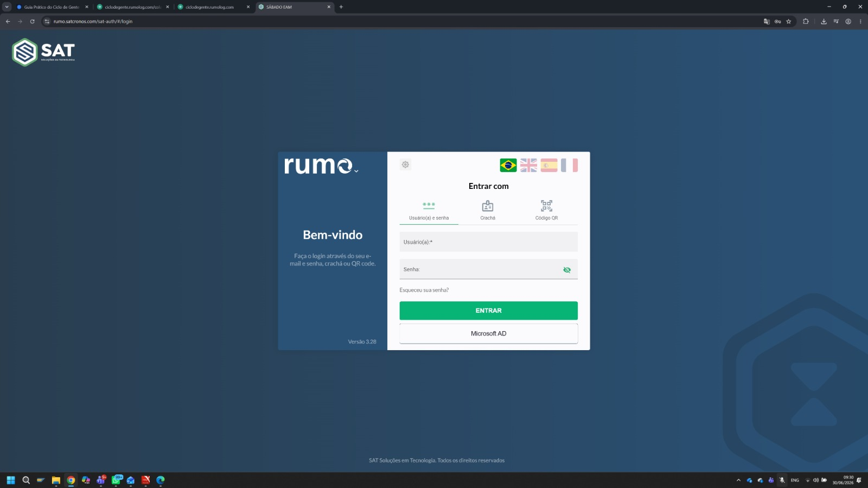Viewport: 868px width, 488px height.
Task: Select the Usuário(a) e senha login tab
Action: [429, 211]
